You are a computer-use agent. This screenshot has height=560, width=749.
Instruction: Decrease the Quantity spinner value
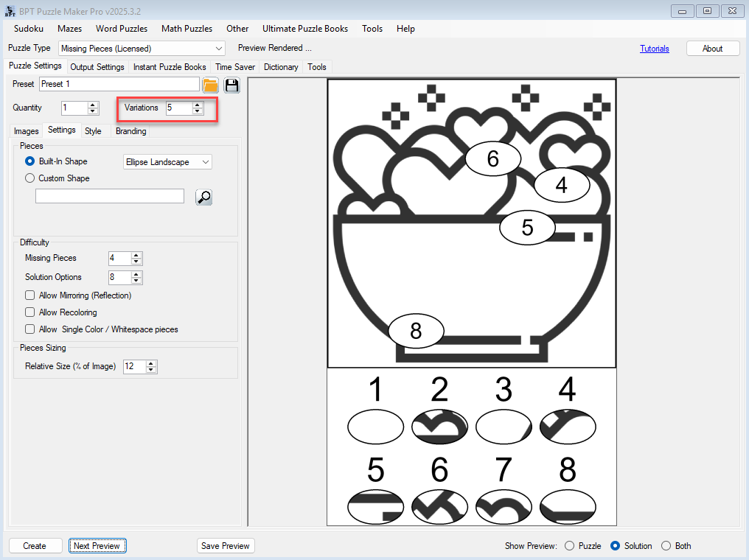click(x=93, y=111)
